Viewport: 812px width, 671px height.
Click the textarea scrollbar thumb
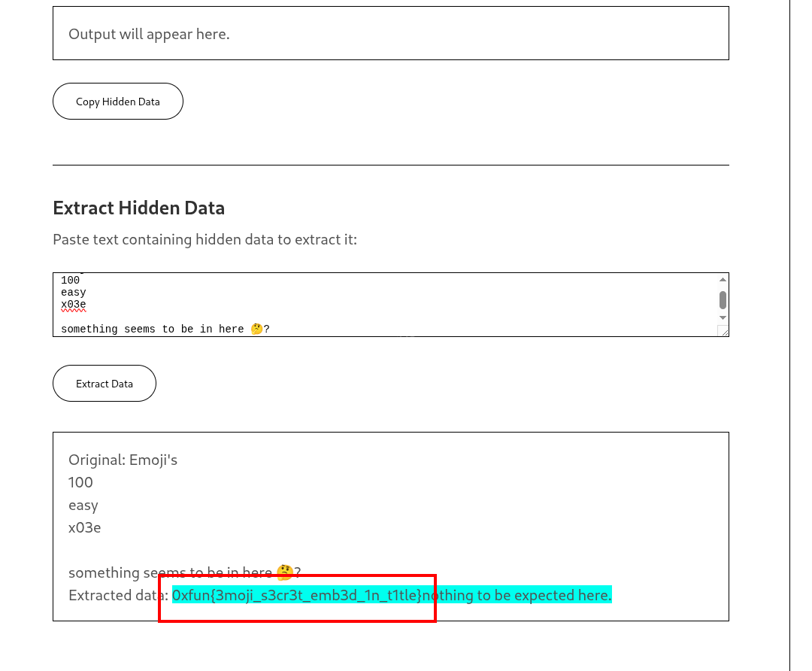(x=723, y=299)
